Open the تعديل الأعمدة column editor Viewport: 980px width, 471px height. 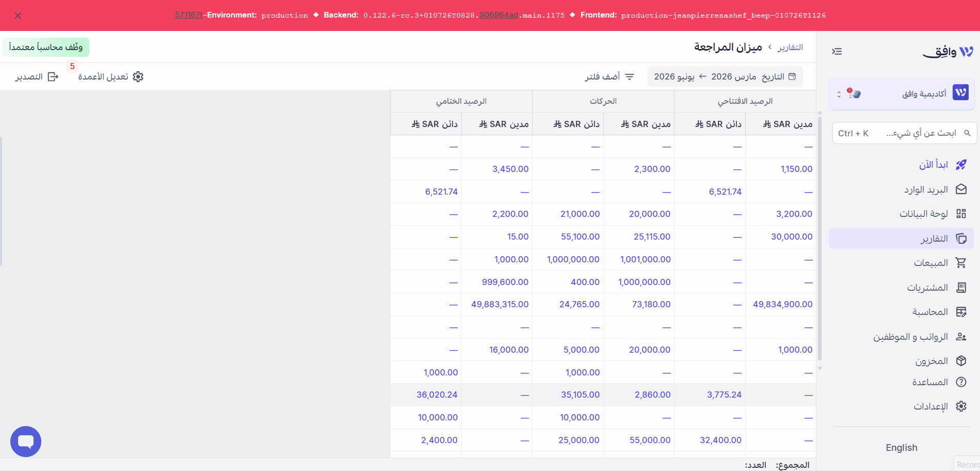[110, 76]
